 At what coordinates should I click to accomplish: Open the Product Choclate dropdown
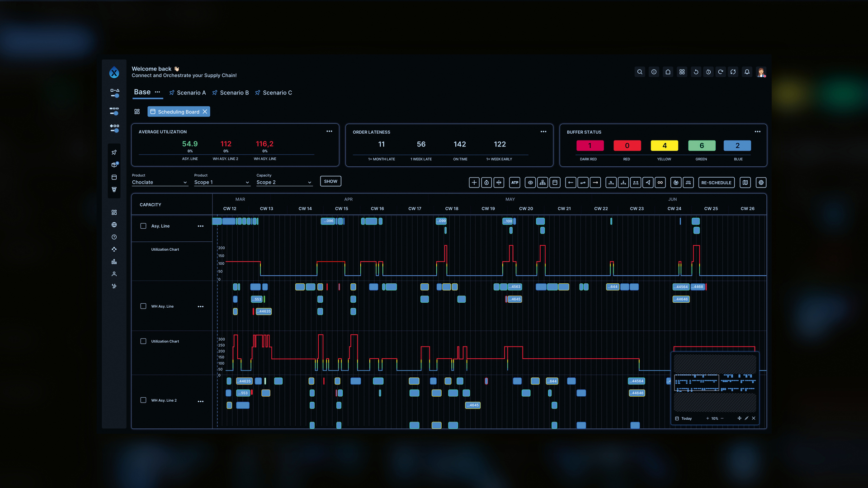[160, 182]
